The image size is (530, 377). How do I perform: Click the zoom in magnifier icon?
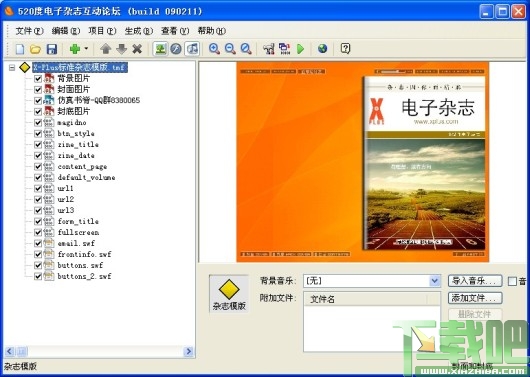tap(214, 49)
